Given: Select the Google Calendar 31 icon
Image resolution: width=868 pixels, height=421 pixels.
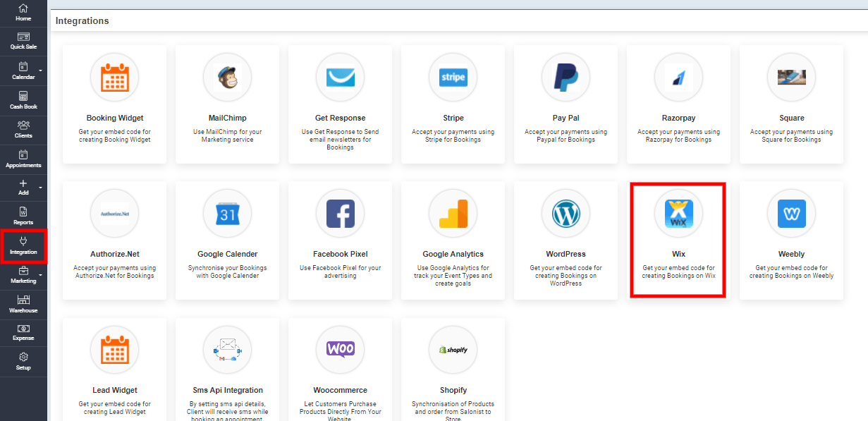Looking at the screenshot, I should (228, 214).
